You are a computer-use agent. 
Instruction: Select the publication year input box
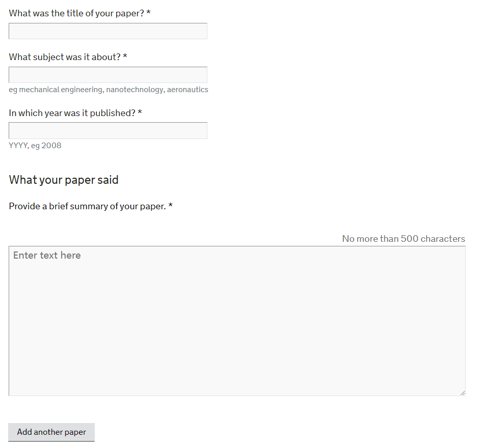[x=108, y=131]
